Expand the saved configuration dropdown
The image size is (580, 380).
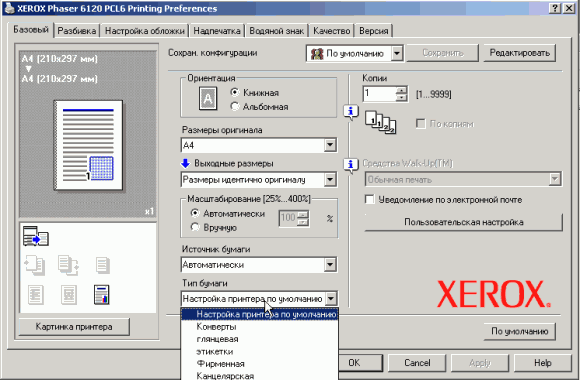click(x=397, y=54)
